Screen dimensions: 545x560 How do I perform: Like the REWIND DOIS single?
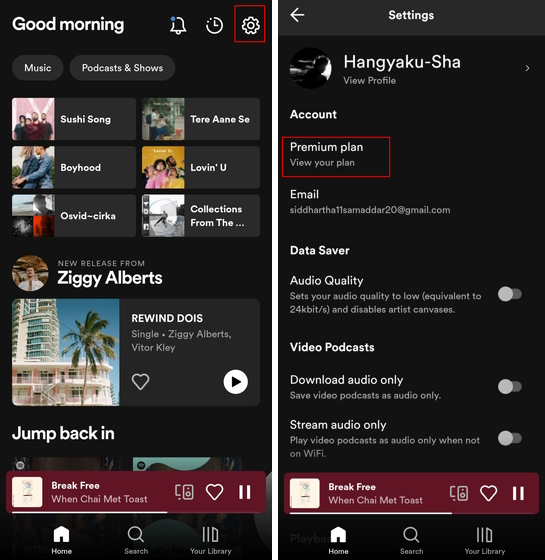click(140, 381)
